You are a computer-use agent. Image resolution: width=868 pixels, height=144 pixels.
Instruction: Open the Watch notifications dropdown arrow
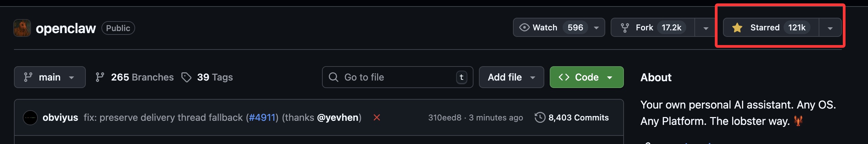(596, 28)
